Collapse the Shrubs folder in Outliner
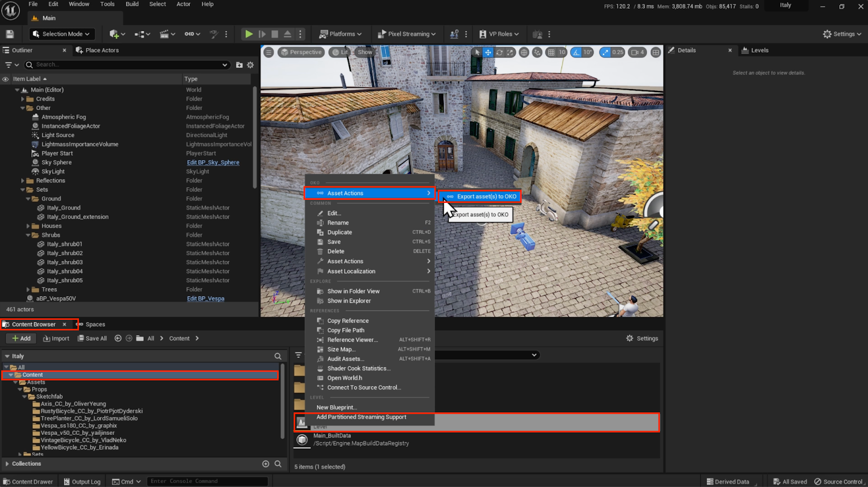The width and height of the screenshot is (868, 487). click(28, 235)
